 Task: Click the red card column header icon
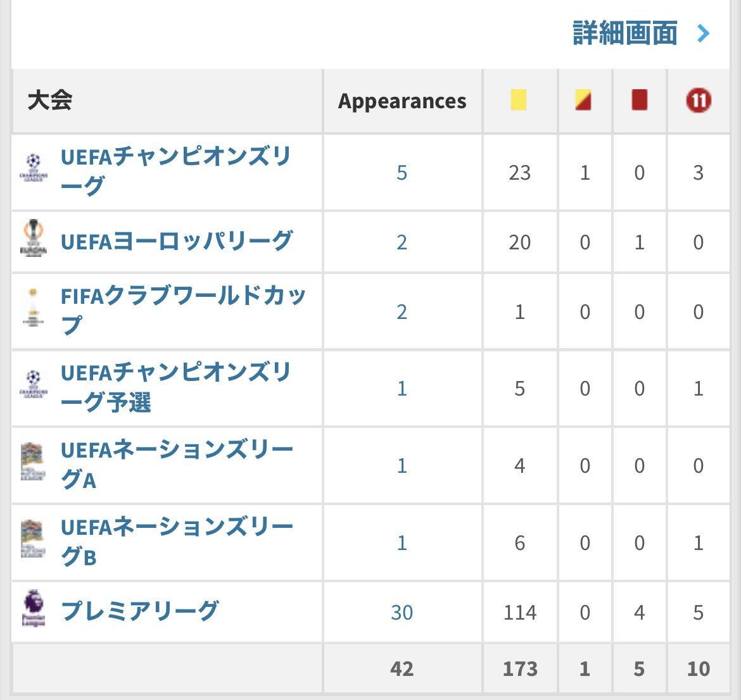639,100
